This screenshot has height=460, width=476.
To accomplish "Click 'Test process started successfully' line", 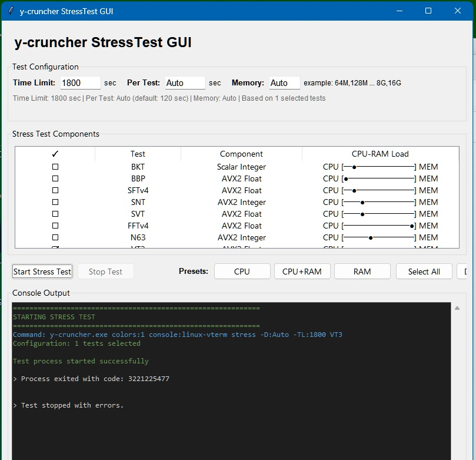I will (81, 361).
